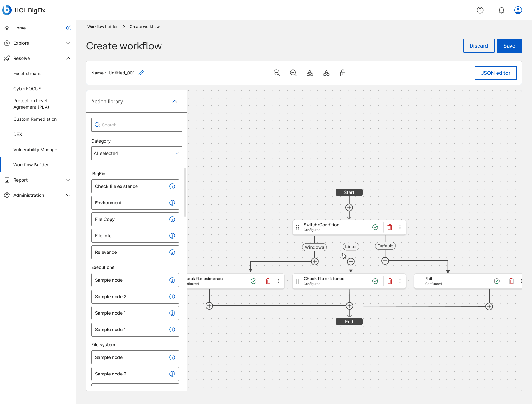Collapse the Action library panel

tap(175, 101)
